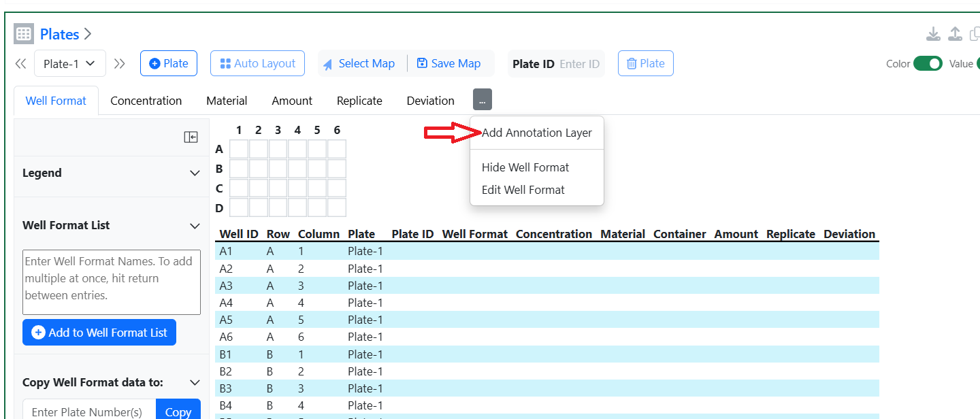The height and width of the screenshot is (419, 980).
Task: Click the Auto Layout button
Action: (x=257, y=63)
